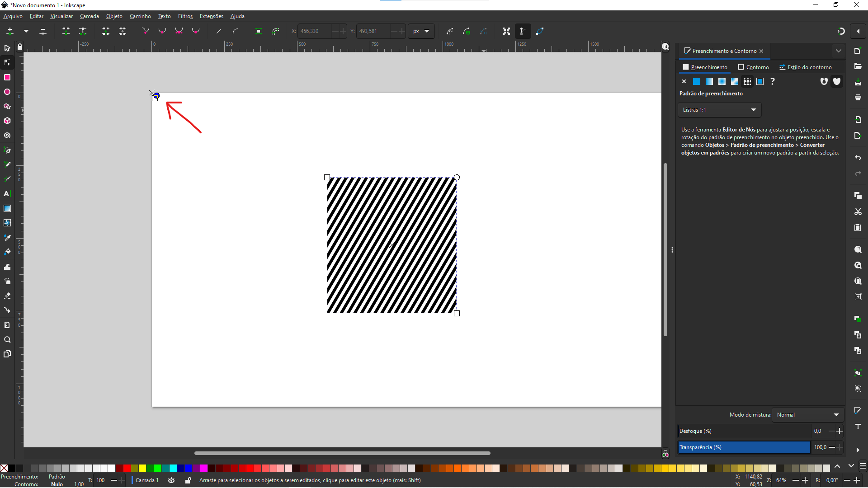Click the Star/Polygon tool
The width and height of the screenshot is (868, 488).
pyautogui.click(x=7, y=107)
